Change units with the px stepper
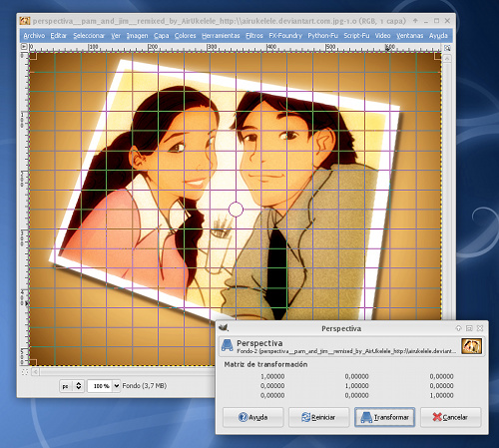Screen dimensions: 499x448 pyautogui.click(x=79, y=386)
